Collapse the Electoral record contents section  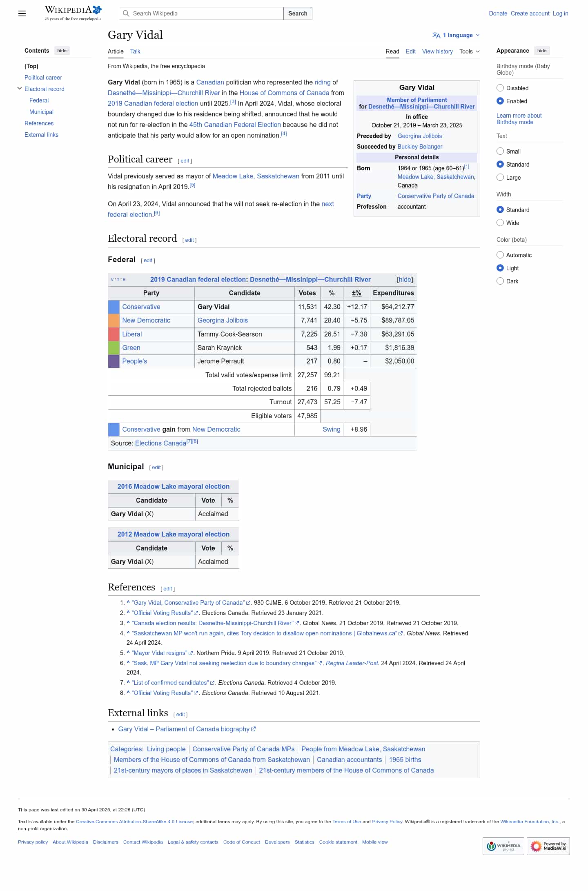click(20, 89)
